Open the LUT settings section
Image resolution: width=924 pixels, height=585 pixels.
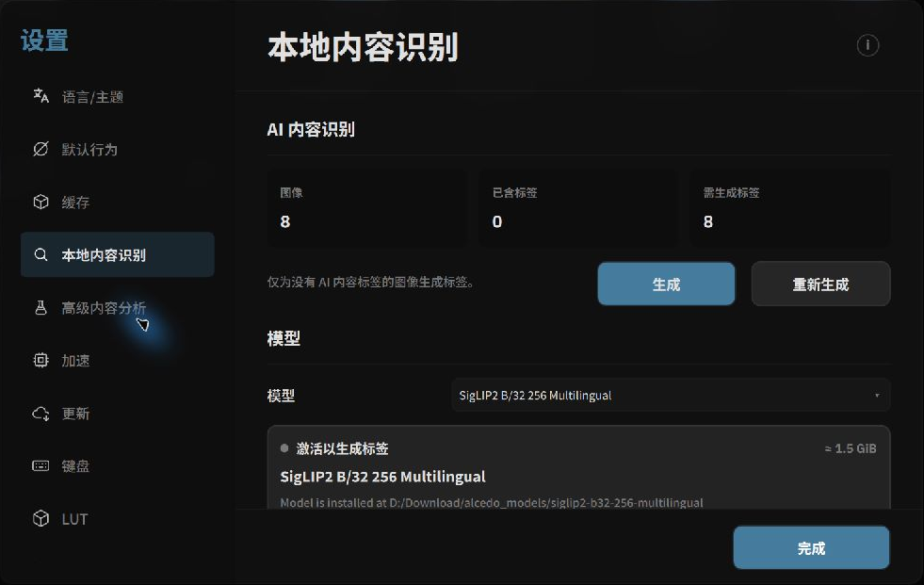[x=118, y=518]
